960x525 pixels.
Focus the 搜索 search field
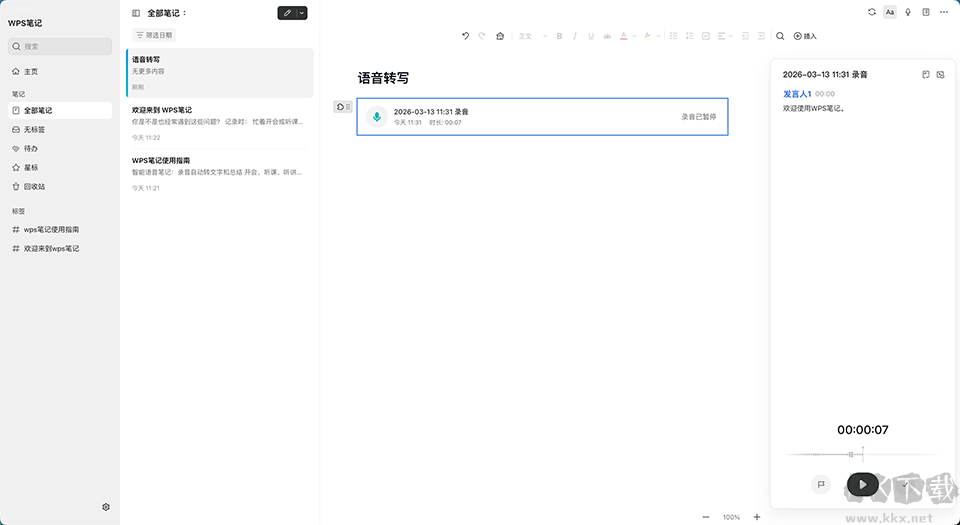(x=60, y=47)
